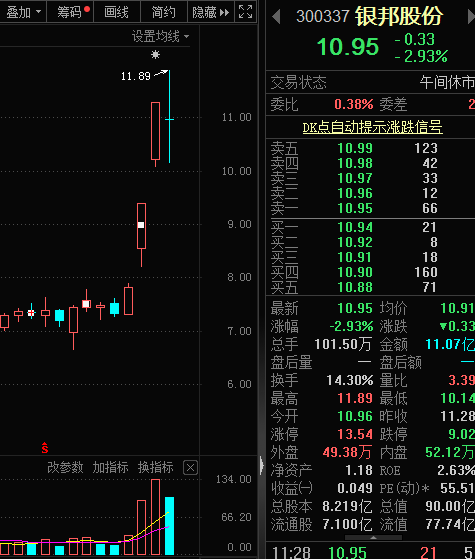Open the 叠加 overlay dropdown
Image resolution: width=475 pixels, height=559 pixels.
(23, 12)
